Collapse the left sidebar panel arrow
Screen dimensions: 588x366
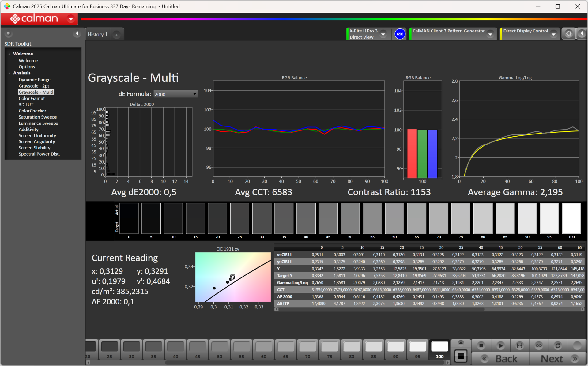coord(77,33)
